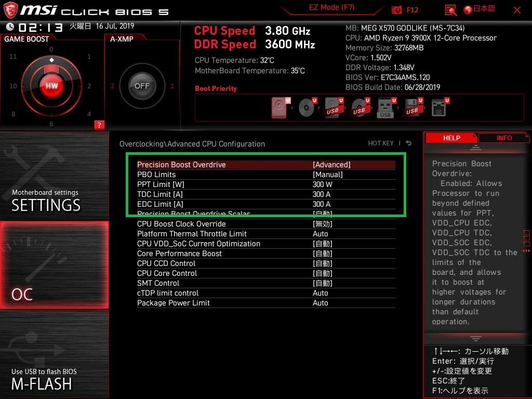
Task: Switch to EZ Mode (F7)
Action: click(x=331, y=7)
